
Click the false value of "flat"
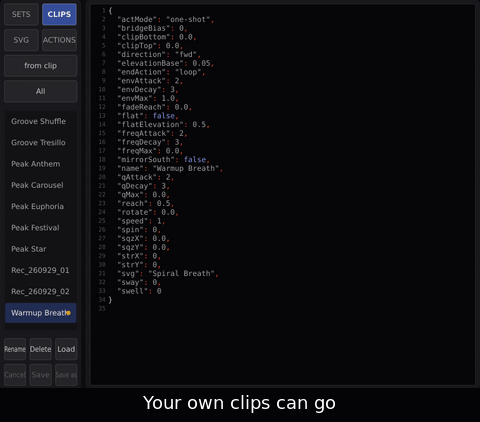pos(164,116)
